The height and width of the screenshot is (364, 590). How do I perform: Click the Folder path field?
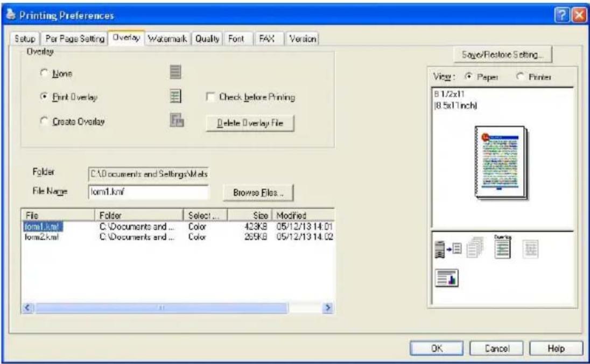tap(148, 174)
